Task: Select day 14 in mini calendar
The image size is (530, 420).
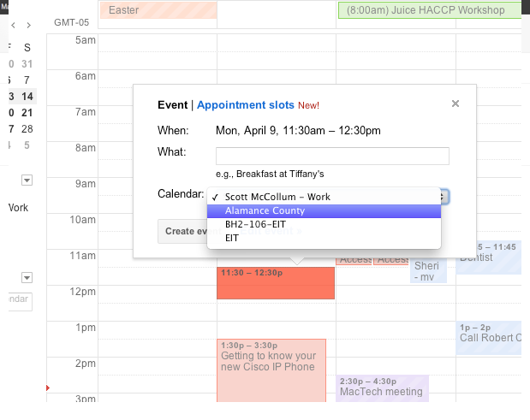Action: (x=27, y=97)
